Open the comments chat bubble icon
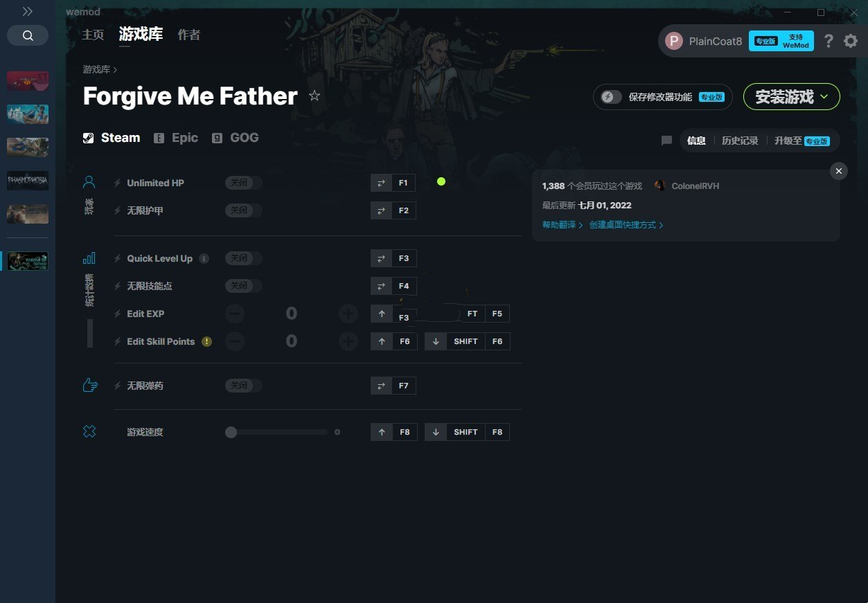868x603 pixels. tap(666, 141)
